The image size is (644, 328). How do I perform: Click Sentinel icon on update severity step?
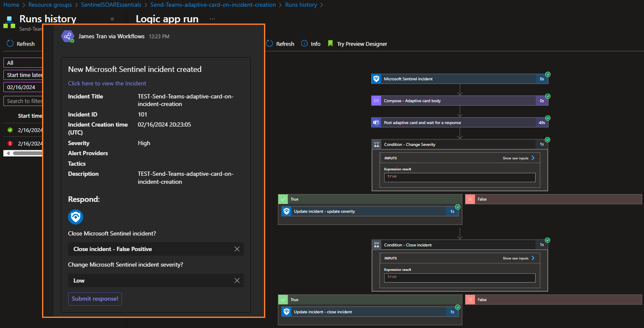(286, 211)
